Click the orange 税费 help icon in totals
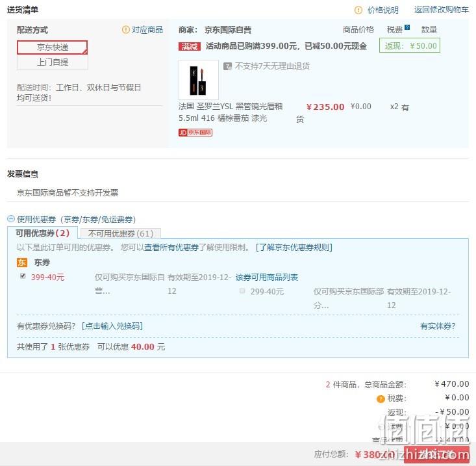Viewport: 476px width, 466px height. [381, 399]
